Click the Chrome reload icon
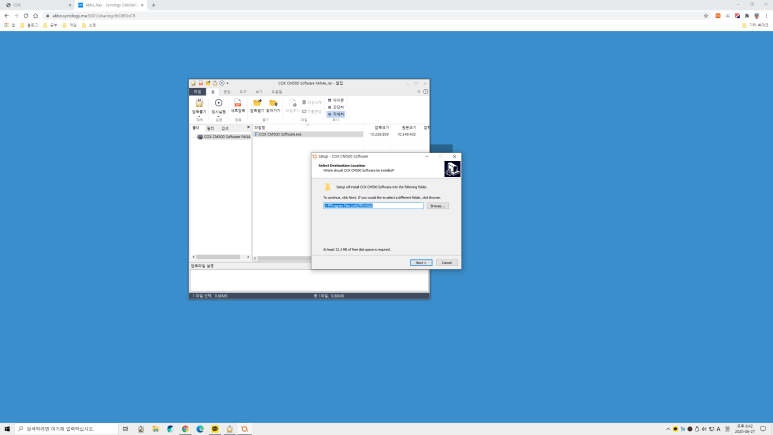 point(26,16)
